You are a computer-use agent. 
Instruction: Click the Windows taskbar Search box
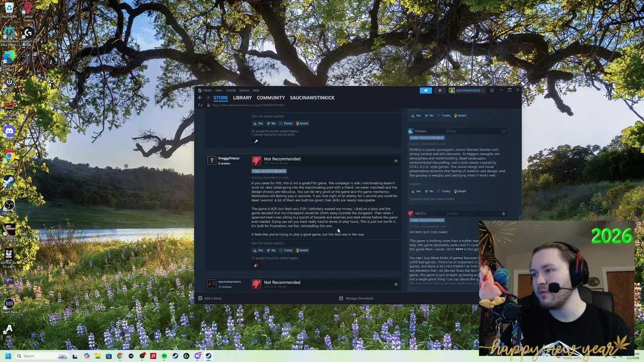point(42,356)
